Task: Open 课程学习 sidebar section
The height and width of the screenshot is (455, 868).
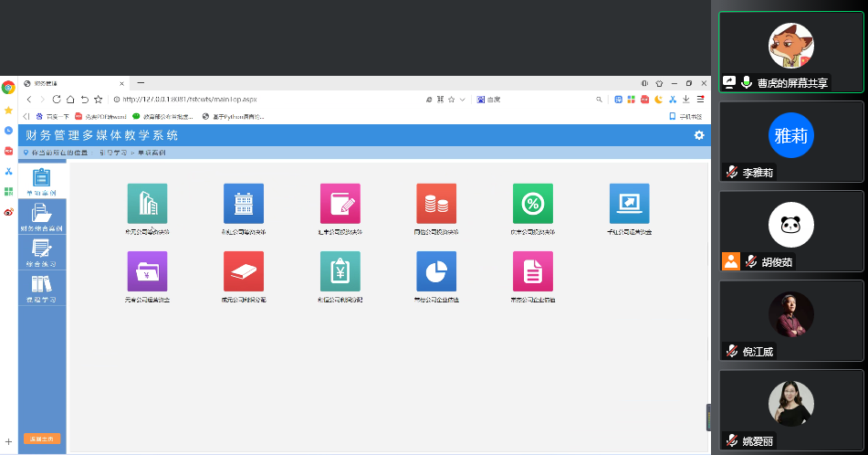Action: pos(42,288)
